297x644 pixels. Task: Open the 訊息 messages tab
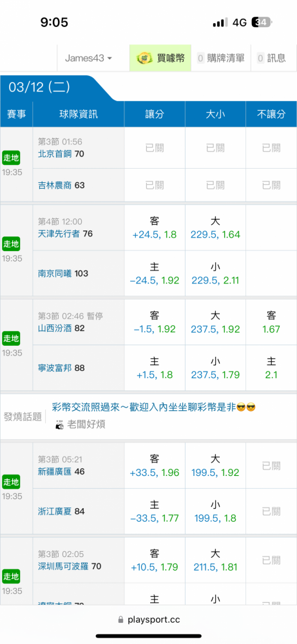pos(271,59)
